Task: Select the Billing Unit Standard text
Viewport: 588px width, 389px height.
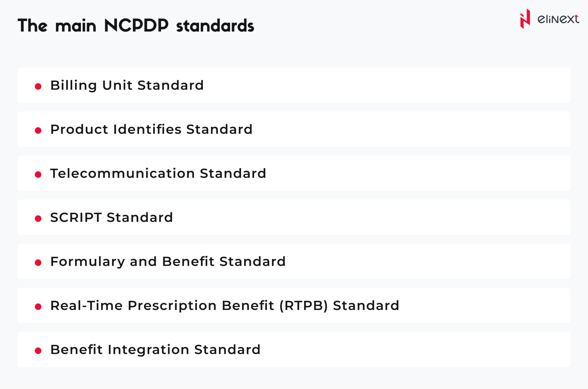Action: [127, 86]
